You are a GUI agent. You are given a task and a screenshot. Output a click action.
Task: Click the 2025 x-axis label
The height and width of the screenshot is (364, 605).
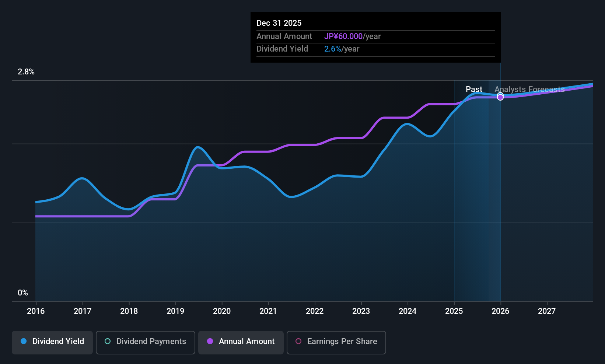pyautogui.click(x=454, y=311)
